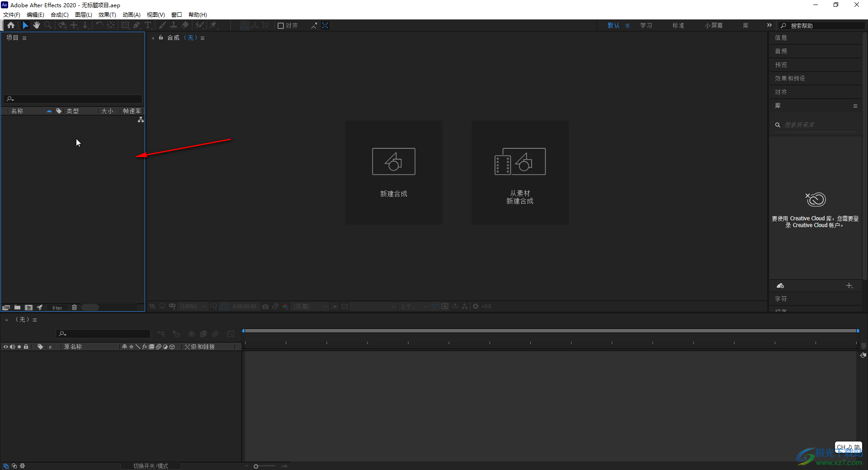The width and height of the screenshot is (868, 470).
Task: Select the Hand tool
Action: (37, 25)
